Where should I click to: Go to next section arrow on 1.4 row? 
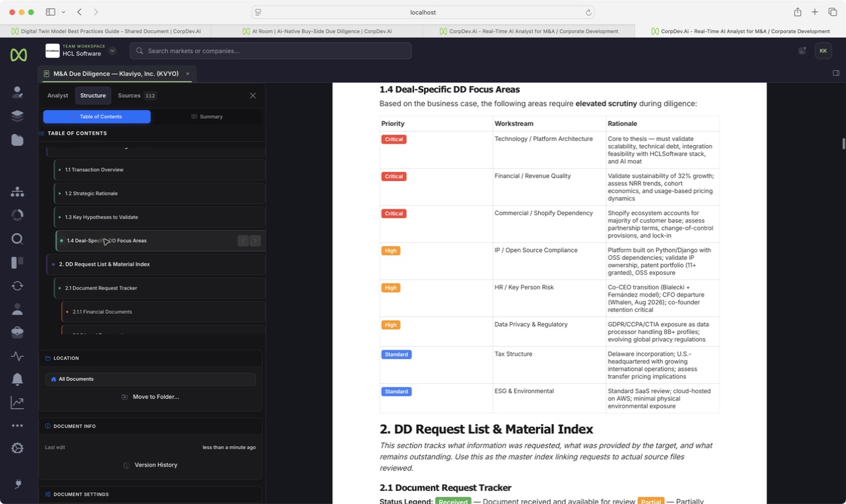point(255,241)
